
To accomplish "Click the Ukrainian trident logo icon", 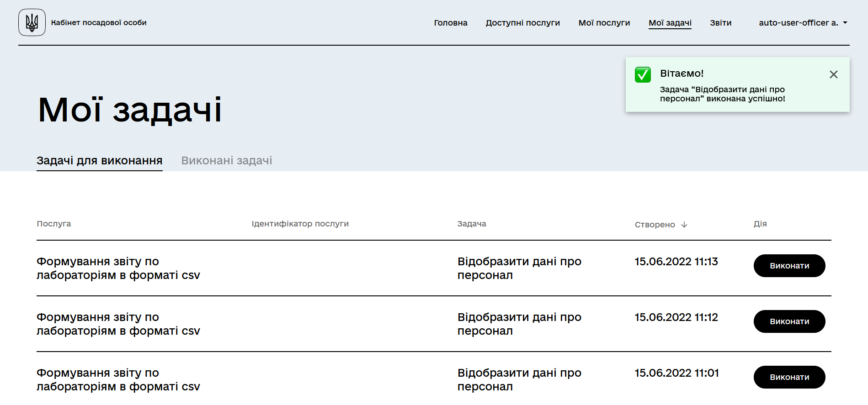I will click(32, 22).
